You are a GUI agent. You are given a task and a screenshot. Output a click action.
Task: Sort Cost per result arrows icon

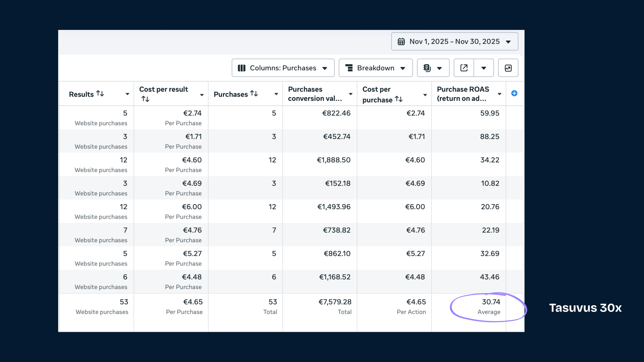[x=145, y=99]
